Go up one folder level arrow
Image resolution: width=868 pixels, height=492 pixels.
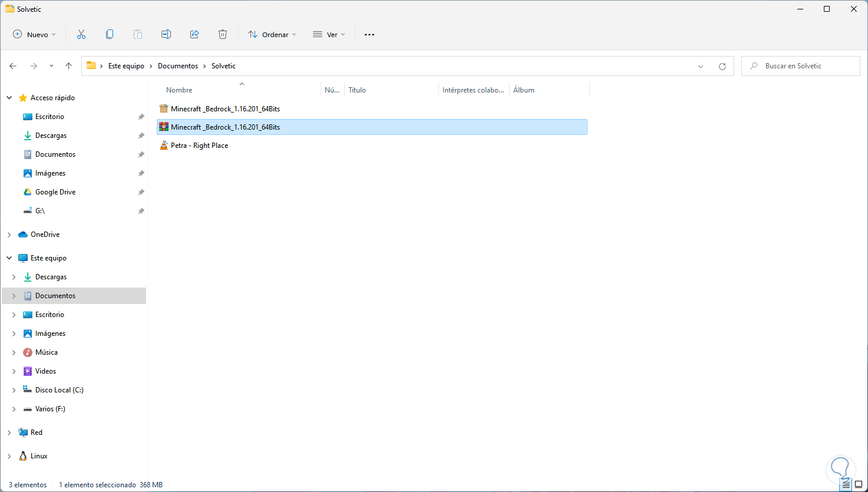point(68,66)
